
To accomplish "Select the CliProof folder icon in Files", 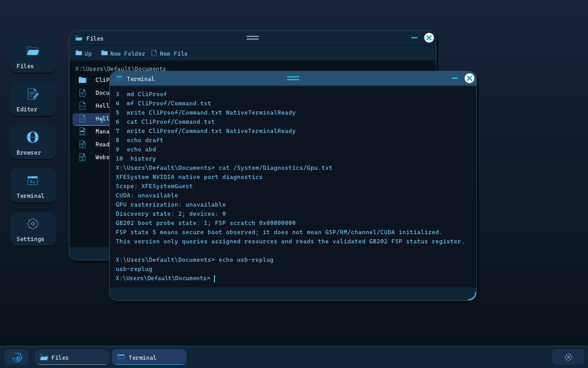I will tap(83, 80).
